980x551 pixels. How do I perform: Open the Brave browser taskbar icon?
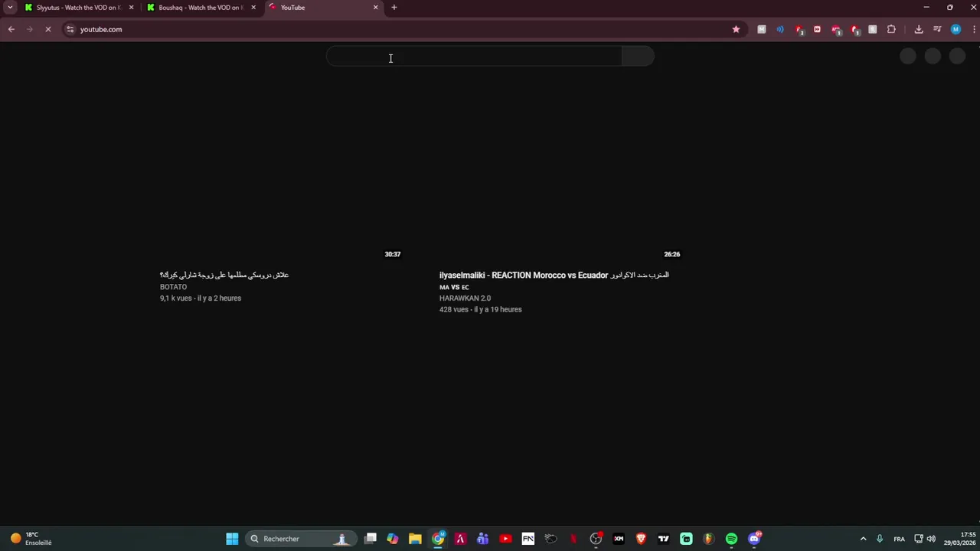click(641, 539)
